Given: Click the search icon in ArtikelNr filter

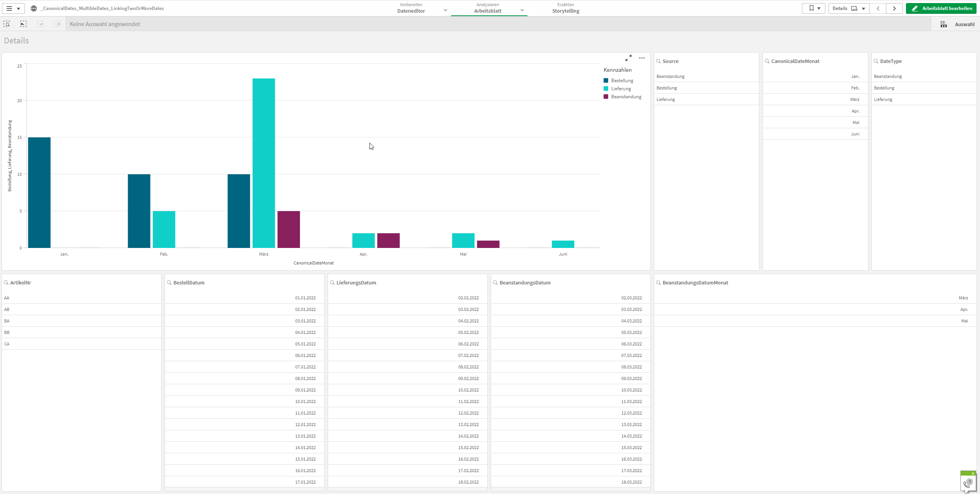Looking at the screenshot, I should [6, 283].
